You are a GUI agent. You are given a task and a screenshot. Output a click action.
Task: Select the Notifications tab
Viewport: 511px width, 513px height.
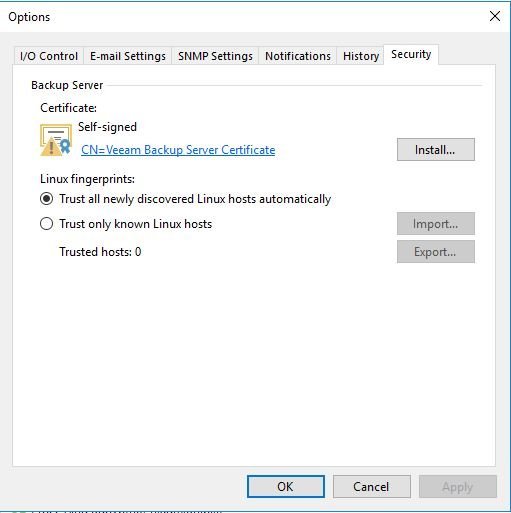point(298,56)
